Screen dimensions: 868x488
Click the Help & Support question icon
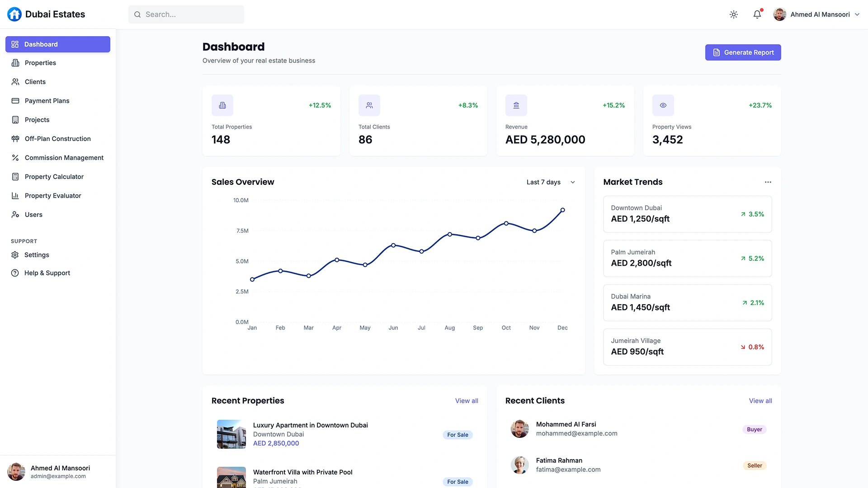click(x=15, y=273)
